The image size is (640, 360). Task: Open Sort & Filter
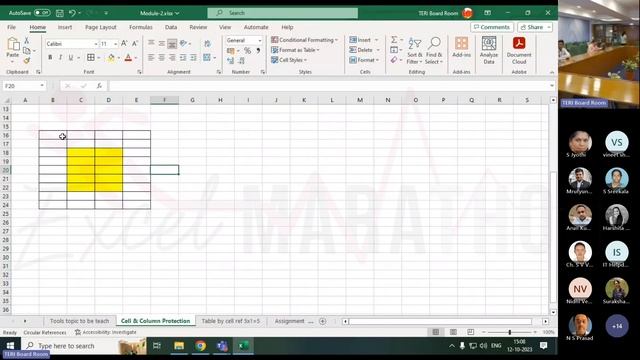[x=414, y=51]
